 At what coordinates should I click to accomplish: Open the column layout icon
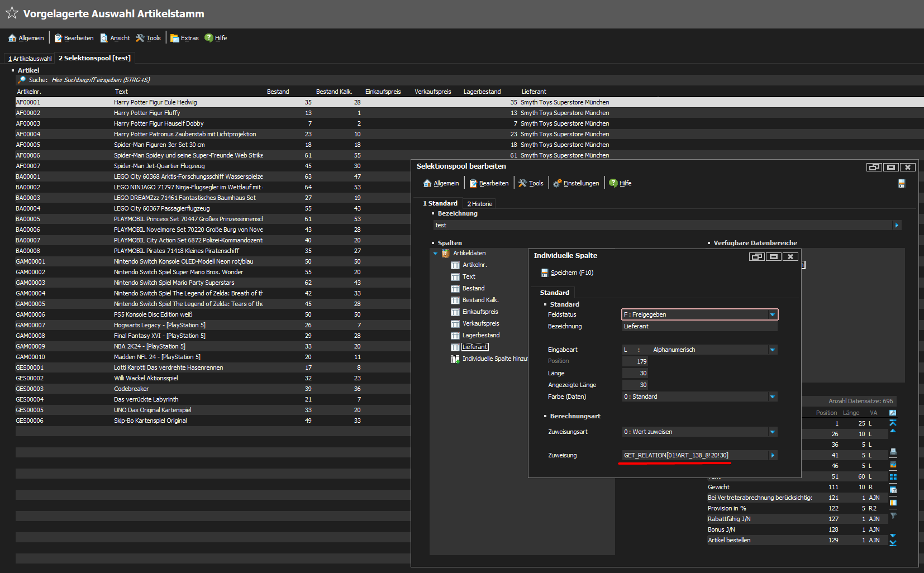[x=893, y=503]
